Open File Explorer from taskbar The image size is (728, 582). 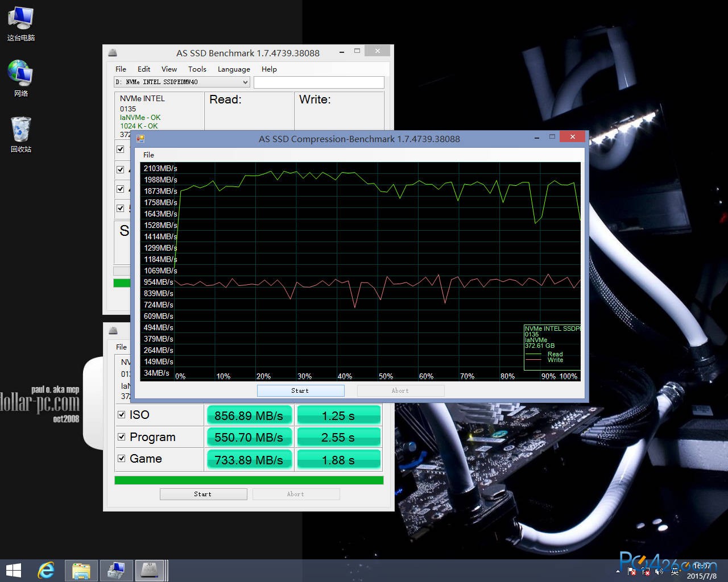(x=81, y=571)
